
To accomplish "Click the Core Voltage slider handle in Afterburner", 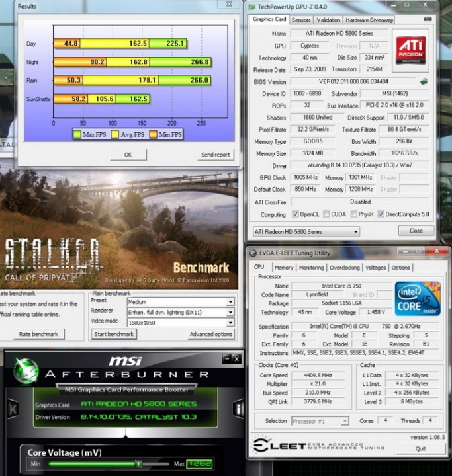I will click(138, 464).
